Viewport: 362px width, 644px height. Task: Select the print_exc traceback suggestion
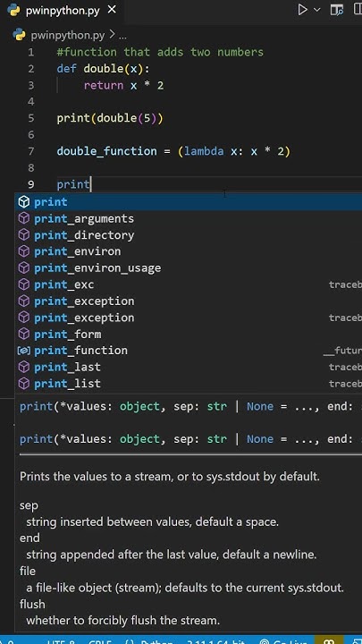[x=189, y=284]
